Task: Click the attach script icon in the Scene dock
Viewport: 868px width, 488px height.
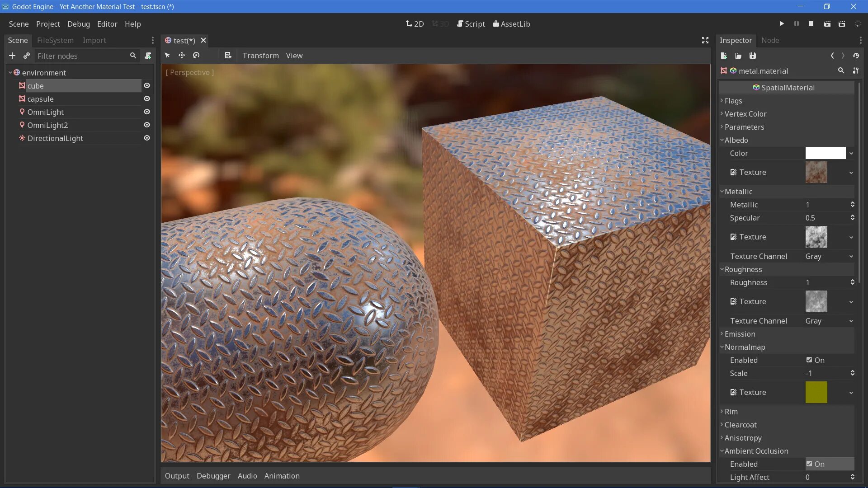Action: coord(148,56)
